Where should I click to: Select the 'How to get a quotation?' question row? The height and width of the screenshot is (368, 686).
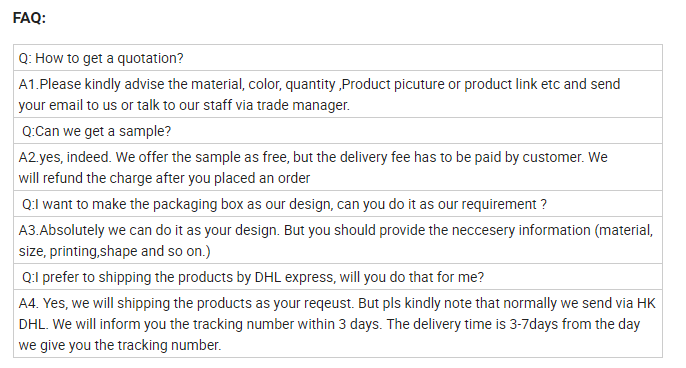(x=338, y=58)
